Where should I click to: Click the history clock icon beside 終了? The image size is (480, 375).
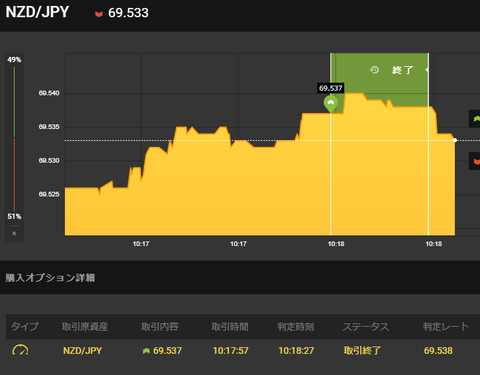375,70
